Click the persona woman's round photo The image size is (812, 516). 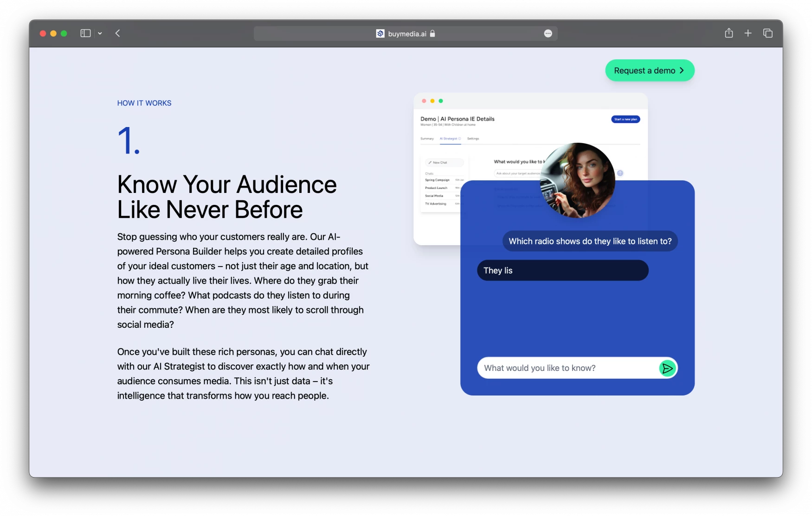pyautogui.click(x=578, y=180)
